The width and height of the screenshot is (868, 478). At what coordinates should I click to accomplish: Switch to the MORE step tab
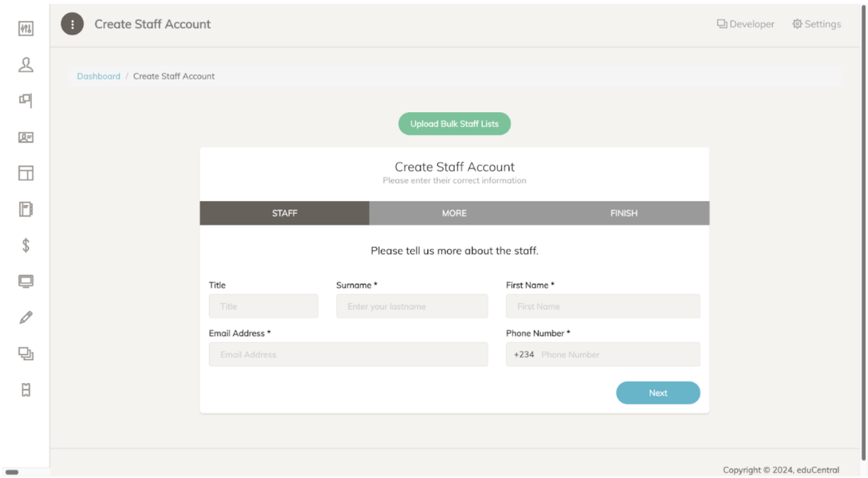point(454,213)
